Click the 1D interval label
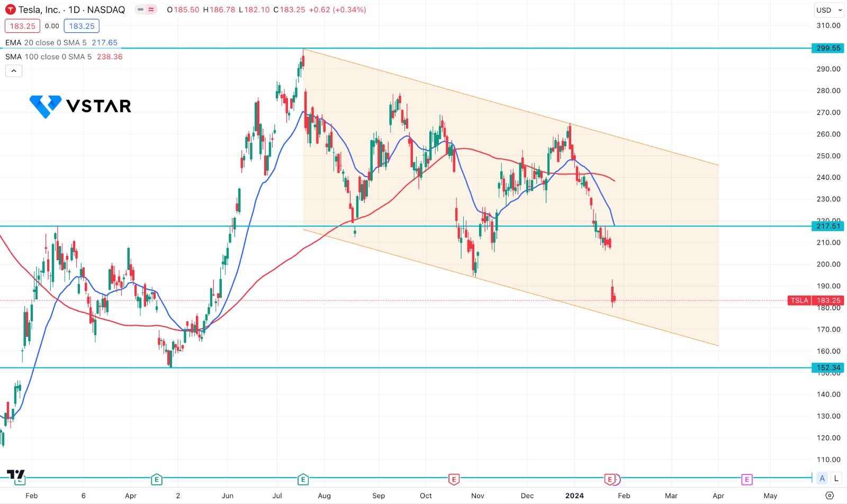The image size is (847, 504). [74, 10]
